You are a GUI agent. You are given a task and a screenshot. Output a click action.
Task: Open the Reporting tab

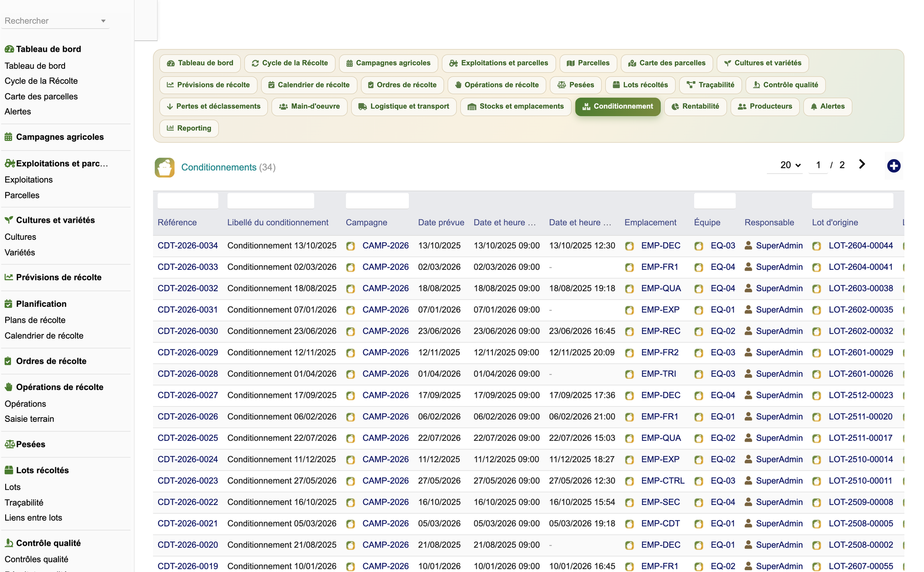point(189,128)
